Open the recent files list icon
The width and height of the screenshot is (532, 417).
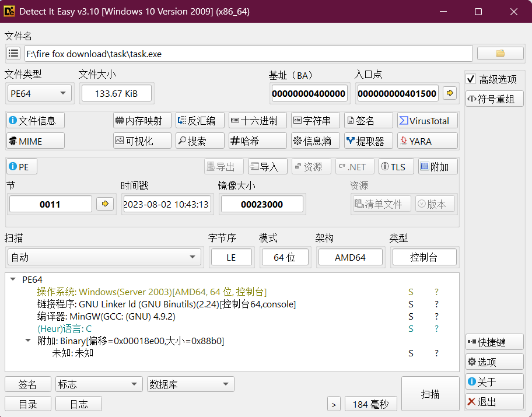click(13, 53)
